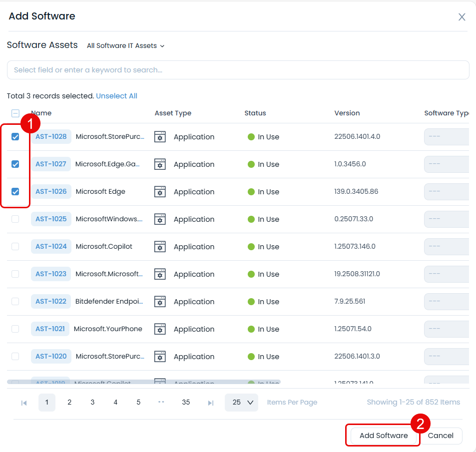
Task: Jump to page 35
Action: point(186,403)
